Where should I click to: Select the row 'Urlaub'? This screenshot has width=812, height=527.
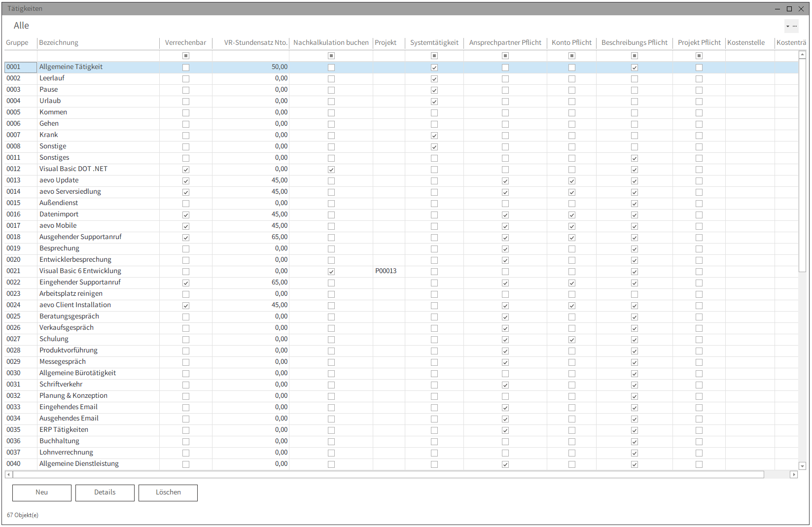pyautogui.click(x=401, y=101)
